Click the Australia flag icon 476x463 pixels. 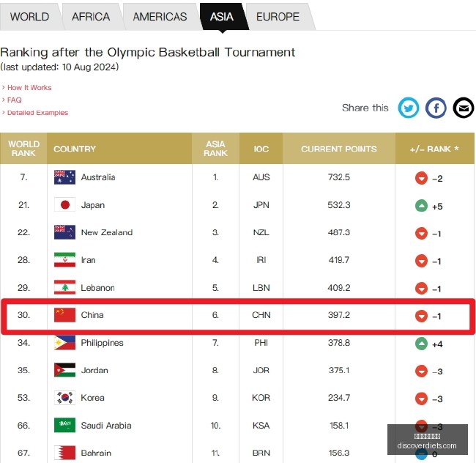[64, 177]
